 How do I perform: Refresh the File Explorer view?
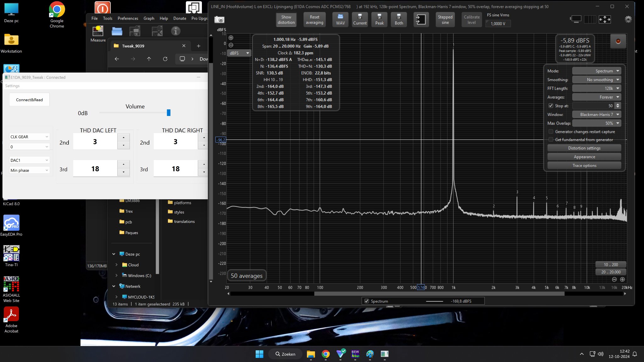(165, 59)
